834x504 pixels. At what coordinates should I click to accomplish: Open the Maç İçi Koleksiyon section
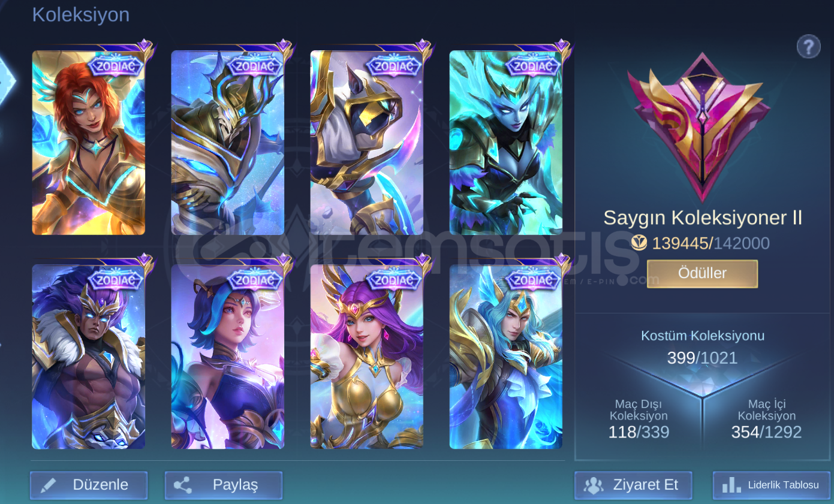(766, 420)
